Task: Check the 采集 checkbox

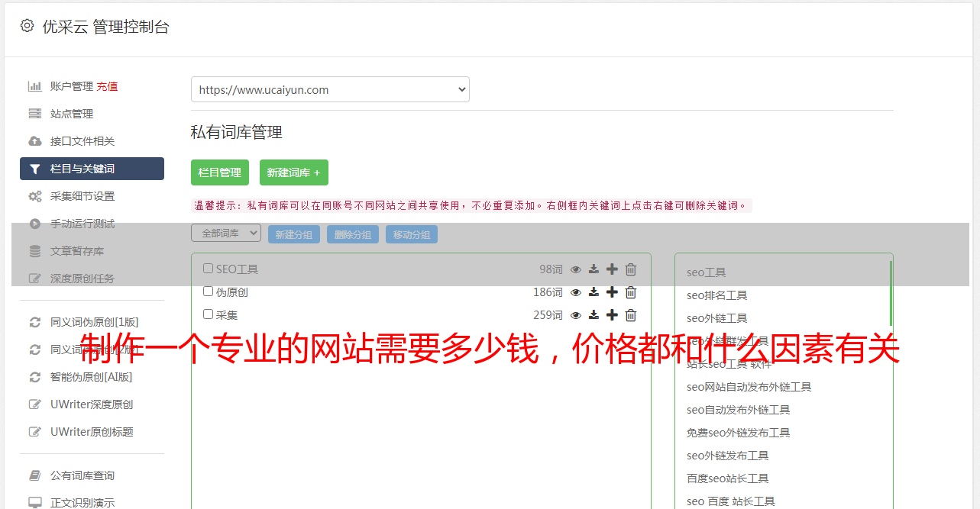Action: pos(208,314)
